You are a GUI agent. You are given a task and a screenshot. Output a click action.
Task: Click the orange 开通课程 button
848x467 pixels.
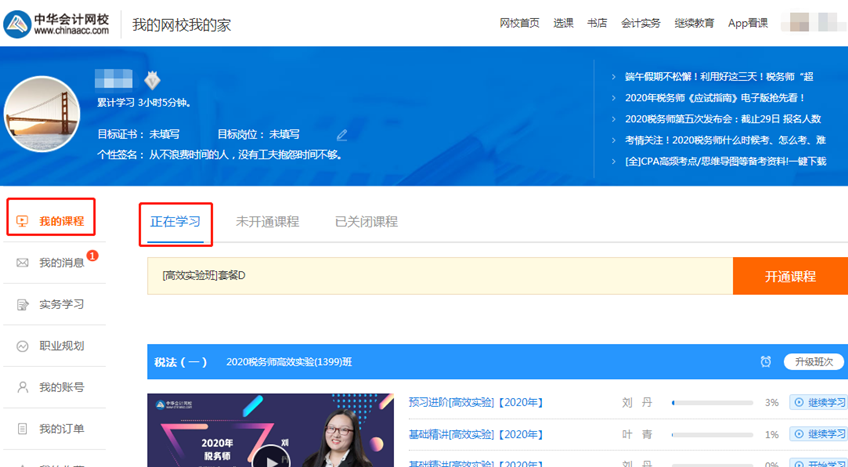point(790,276)
